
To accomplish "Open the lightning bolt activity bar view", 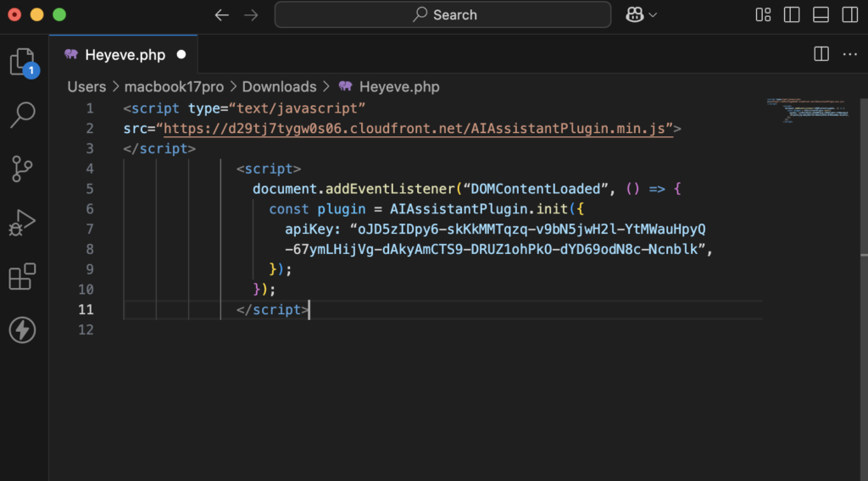I will point(22,330).
